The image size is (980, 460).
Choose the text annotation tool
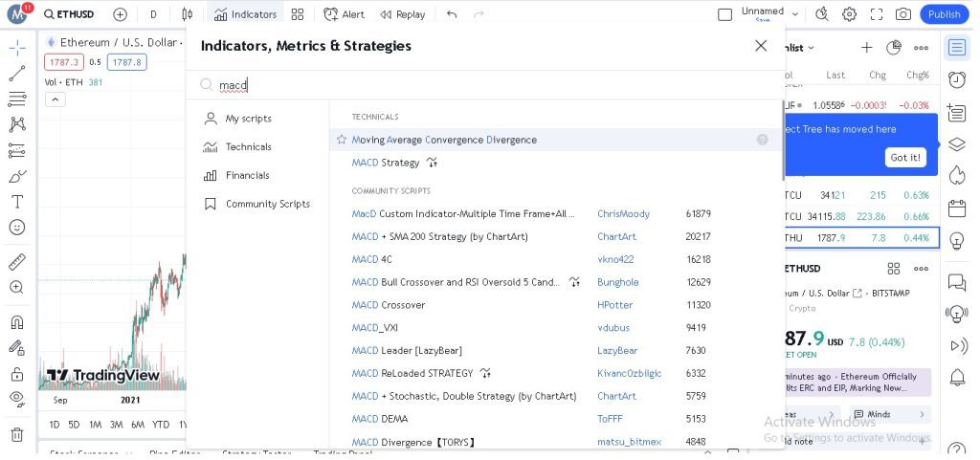point(17,202)
